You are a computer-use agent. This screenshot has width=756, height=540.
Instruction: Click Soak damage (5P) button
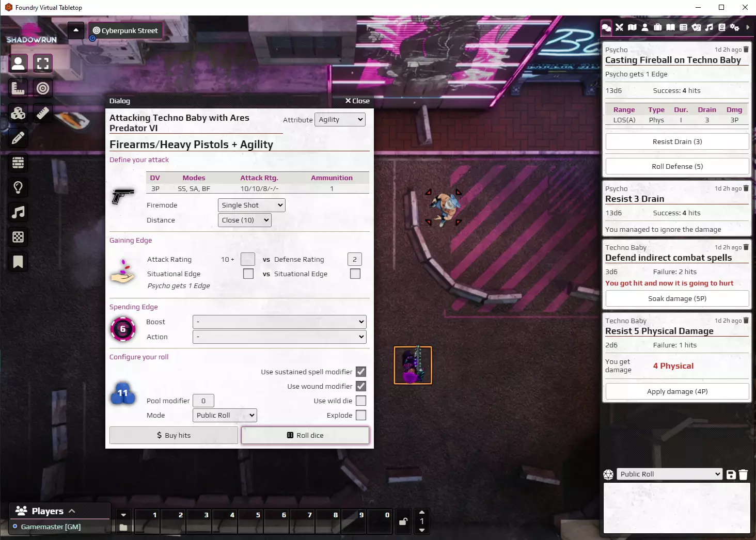click(x=677, y=298)
